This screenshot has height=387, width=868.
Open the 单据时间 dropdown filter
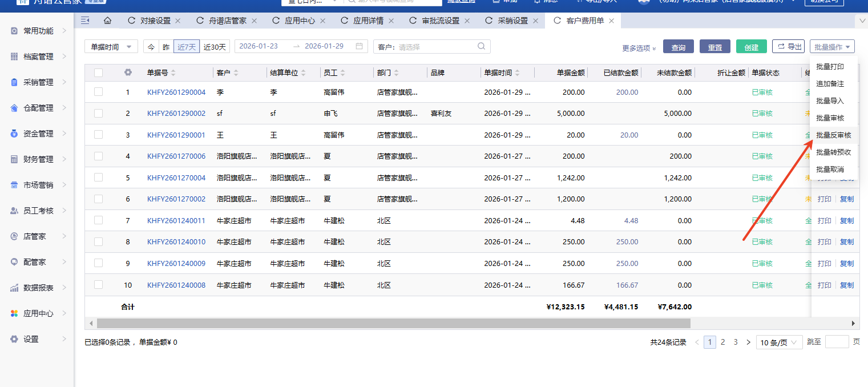(111, 47)
